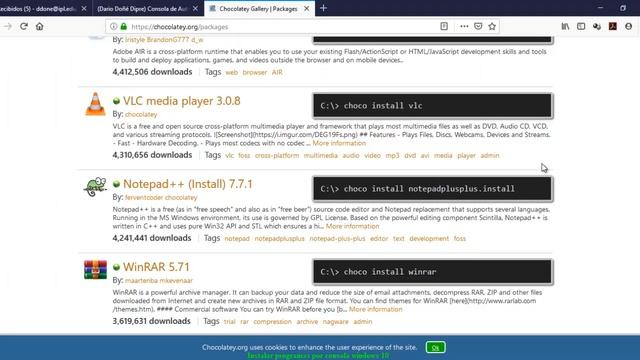Open Notepad++ (Install) 7.7.1 package
640x360 pixels.
(188, 184)
